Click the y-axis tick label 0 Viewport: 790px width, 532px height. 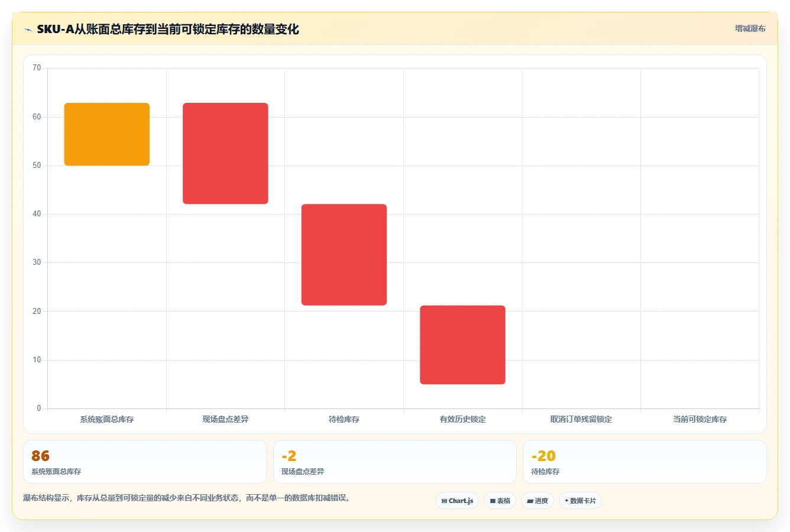[x=39, y=408]
